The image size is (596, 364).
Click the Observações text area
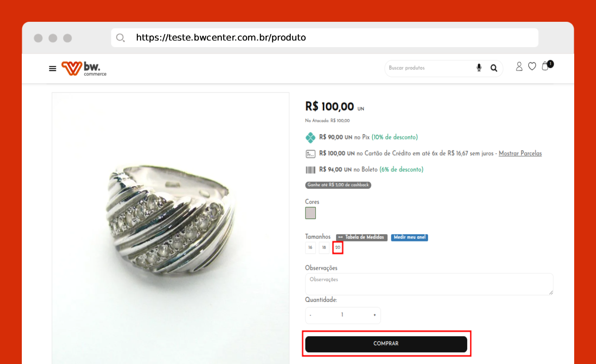429,284
